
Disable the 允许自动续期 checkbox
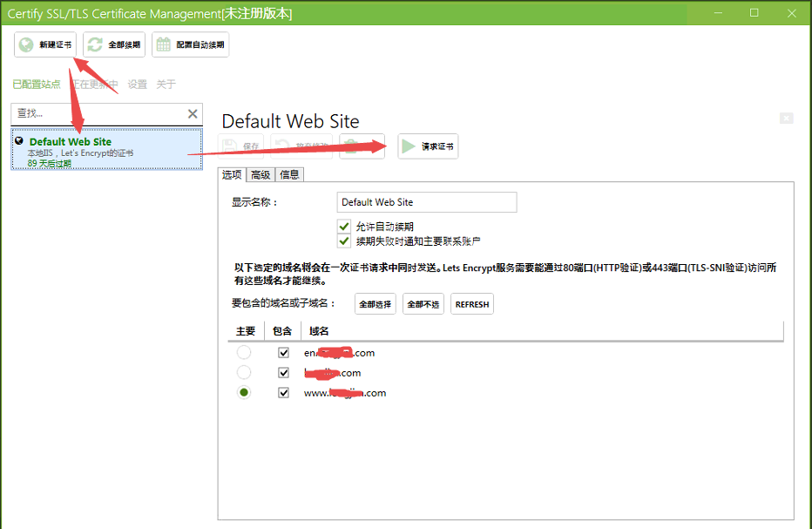point(344,226)
